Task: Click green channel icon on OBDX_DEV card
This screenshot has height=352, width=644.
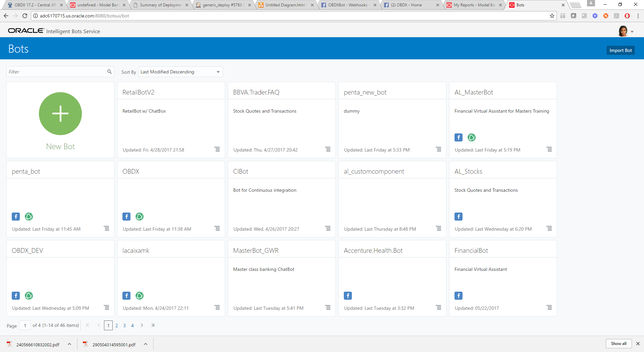Action: (29, 296)
